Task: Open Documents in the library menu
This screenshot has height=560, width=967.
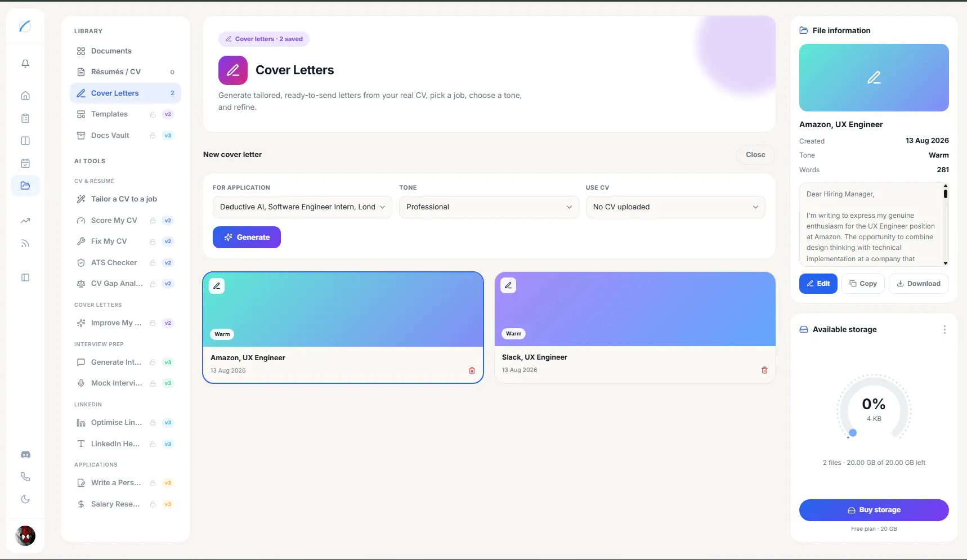Action: [126, 51]
